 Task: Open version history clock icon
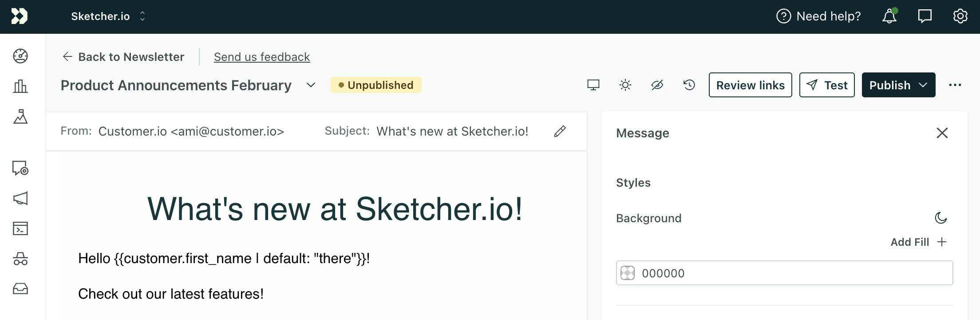click(689, 85)
